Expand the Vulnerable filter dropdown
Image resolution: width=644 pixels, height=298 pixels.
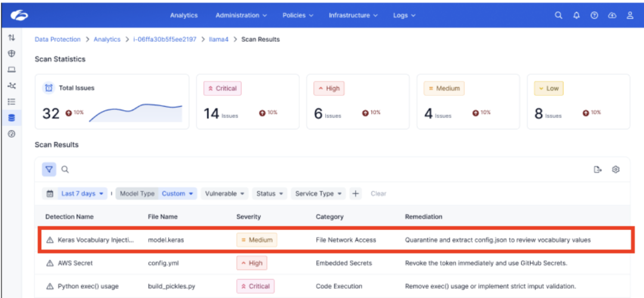click(x=225, y=194)
